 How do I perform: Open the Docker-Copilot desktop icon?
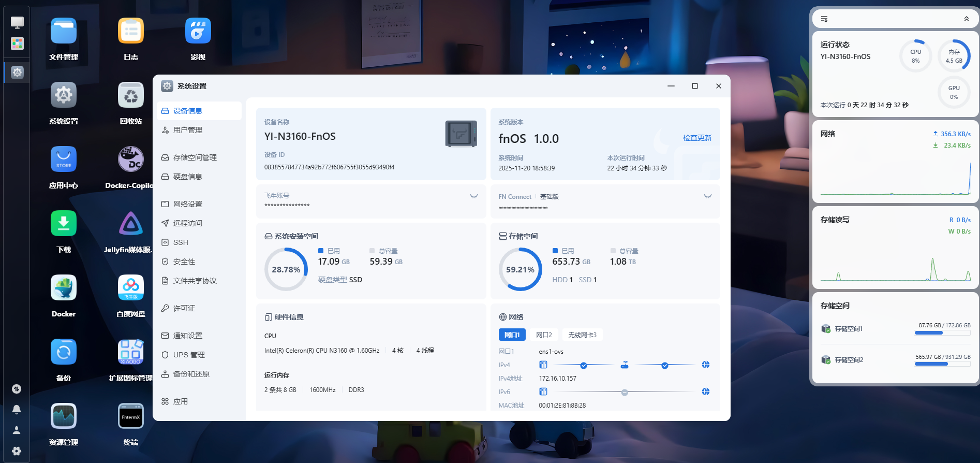pyautogui.click(x=130, y=160)
